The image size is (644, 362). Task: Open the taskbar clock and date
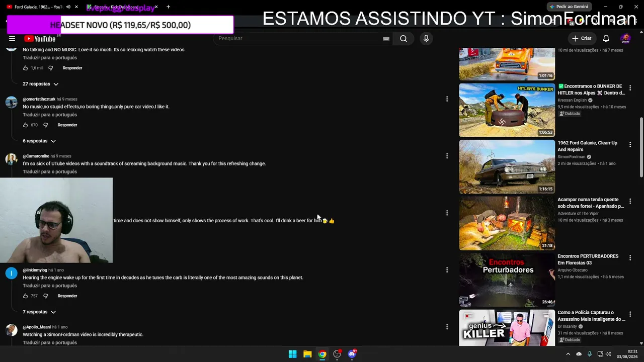628,354
